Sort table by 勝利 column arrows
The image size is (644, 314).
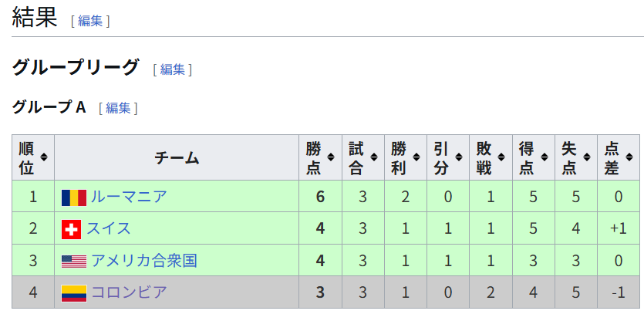(416, 157)
